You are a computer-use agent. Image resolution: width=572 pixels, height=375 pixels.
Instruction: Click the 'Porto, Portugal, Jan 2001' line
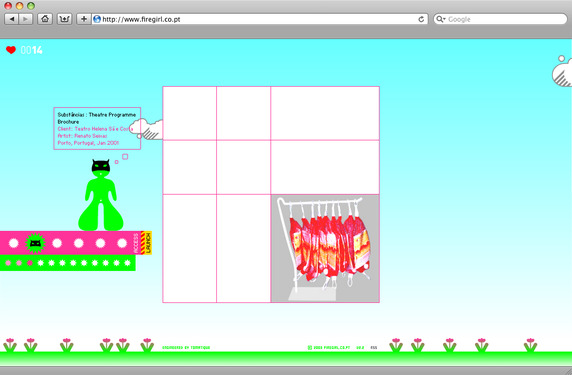tap(88, 143)
